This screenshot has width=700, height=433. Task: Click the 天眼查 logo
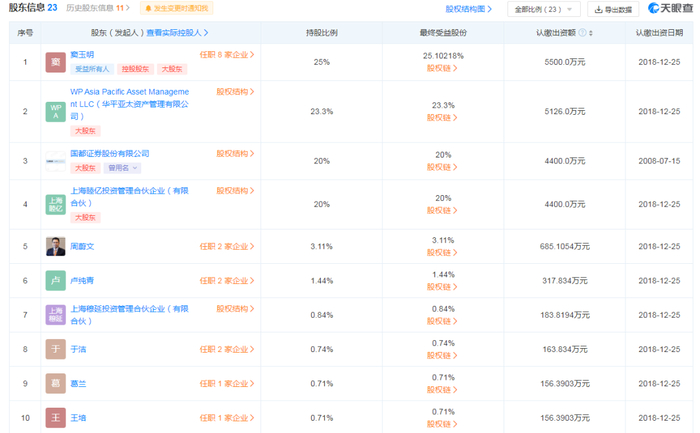point(670,8)
